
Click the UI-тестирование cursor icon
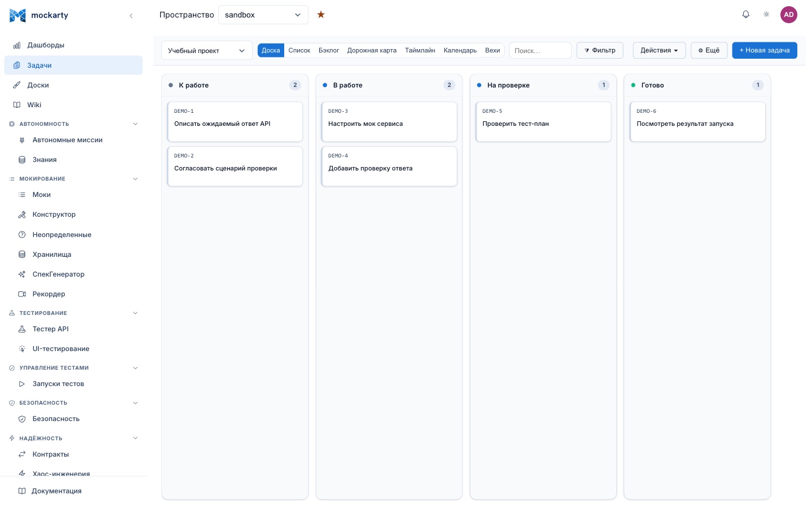point(22,349)
